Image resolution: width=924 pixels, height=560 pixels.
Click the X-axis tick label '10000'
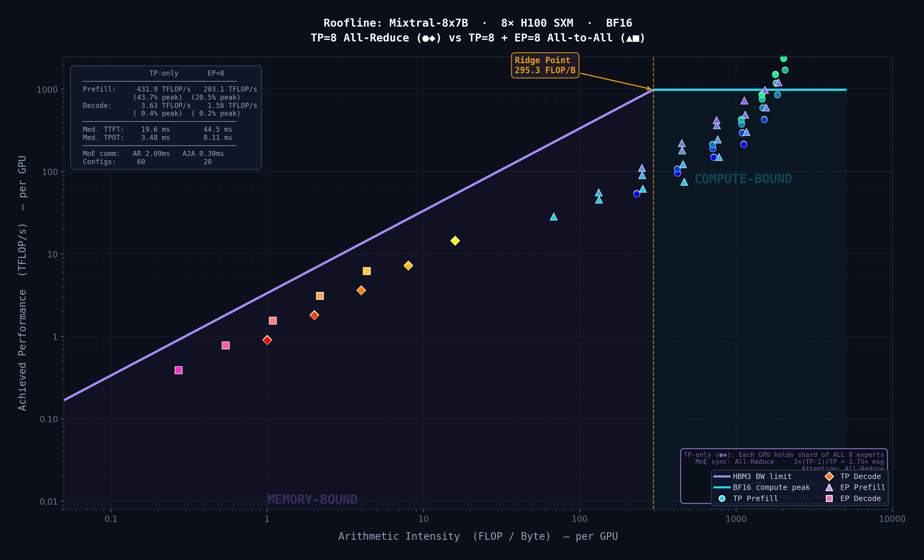[892, 519]
